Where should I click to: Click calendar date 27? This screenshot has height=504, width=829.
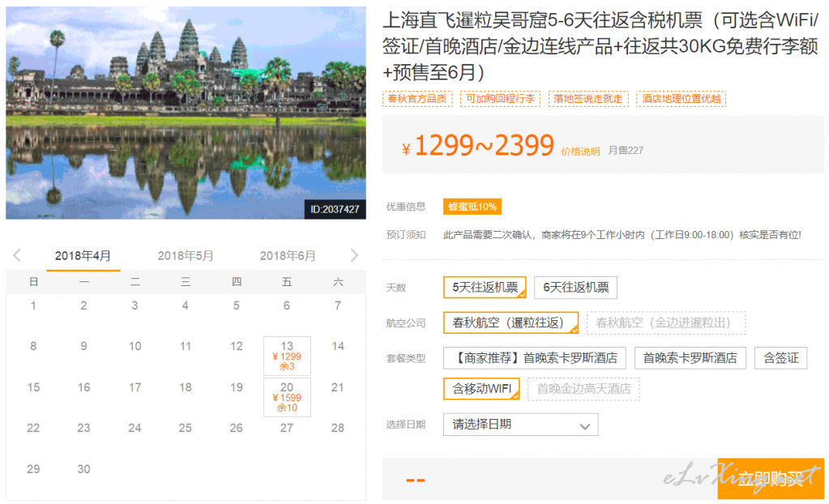(287, 427)
